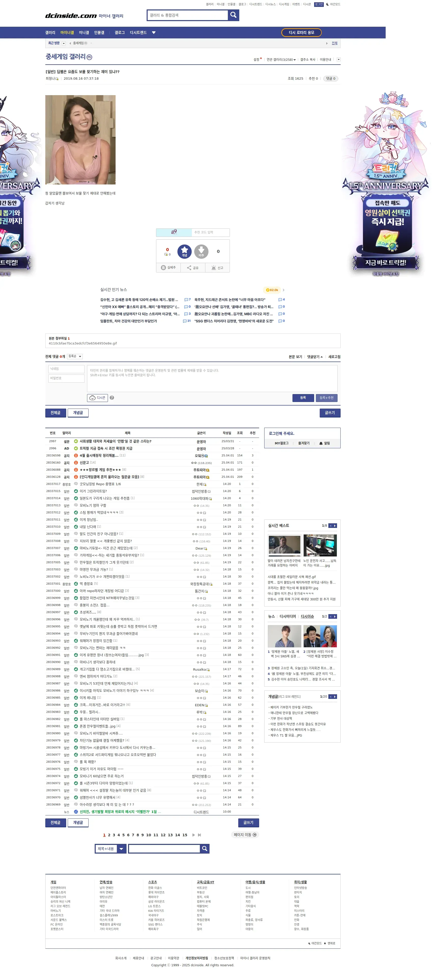Click image icon on 이거 그리라이트임? post
This screenshot has height=980, width=433.
[76, 491]
